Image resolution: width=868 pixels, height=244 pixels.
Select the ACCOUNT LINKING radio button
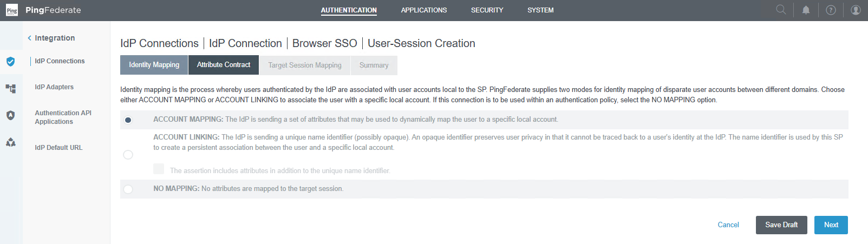(128, 155)
